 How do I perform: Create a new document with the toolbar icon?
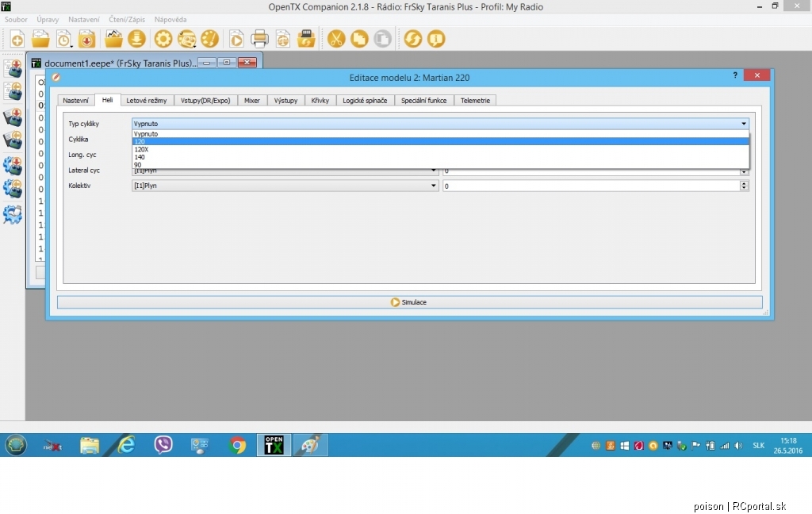coord(17,39)
